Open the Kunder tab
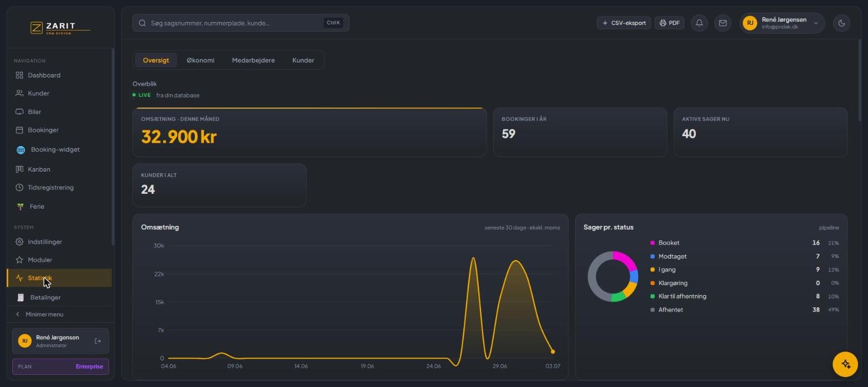This screenshot has height=387, width=868. pyautogui.click(x=303, y=60)
